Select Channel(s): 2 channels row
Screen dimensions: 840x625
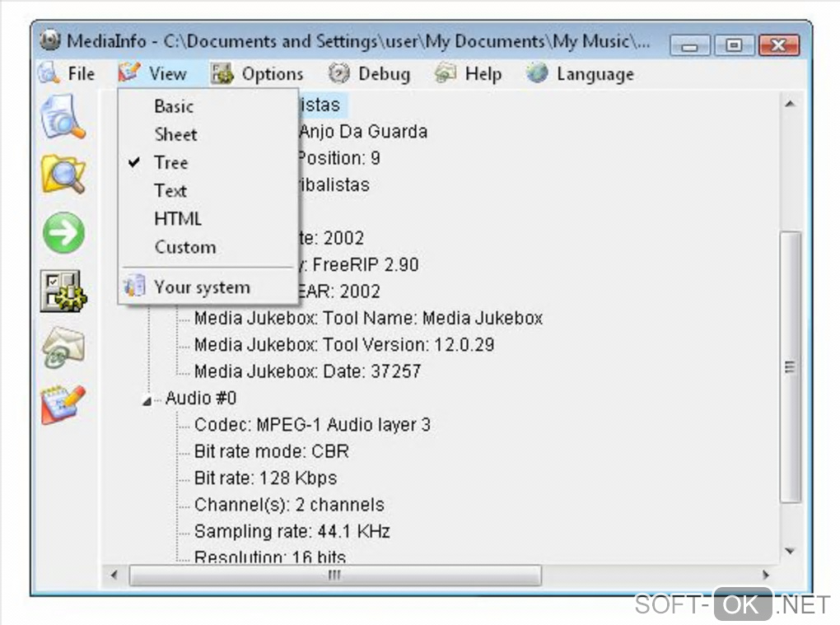click(x=289, y=505)
